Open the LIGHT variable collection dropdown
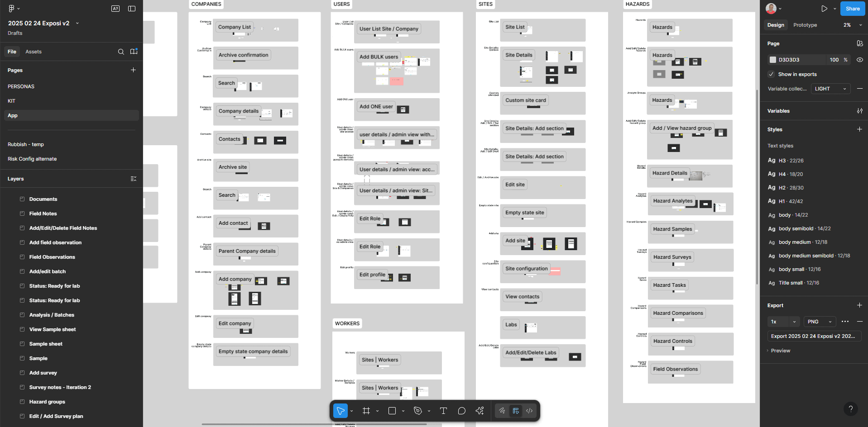Image resolution: width=868 pixels, height=427 pixels. pyautogui.click(x=830, y=89)
